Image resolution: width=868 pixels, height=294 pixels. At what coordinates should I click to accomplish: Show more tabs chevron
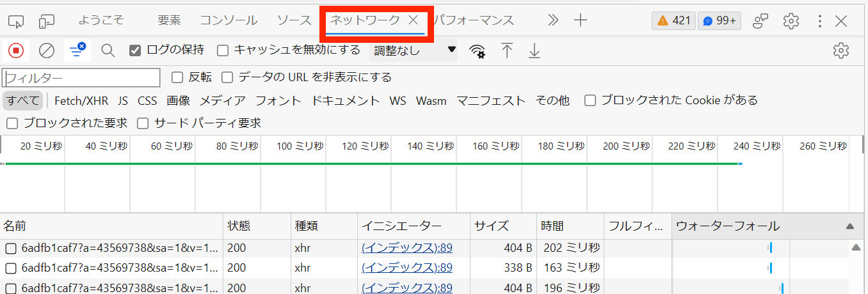(553, 20)
